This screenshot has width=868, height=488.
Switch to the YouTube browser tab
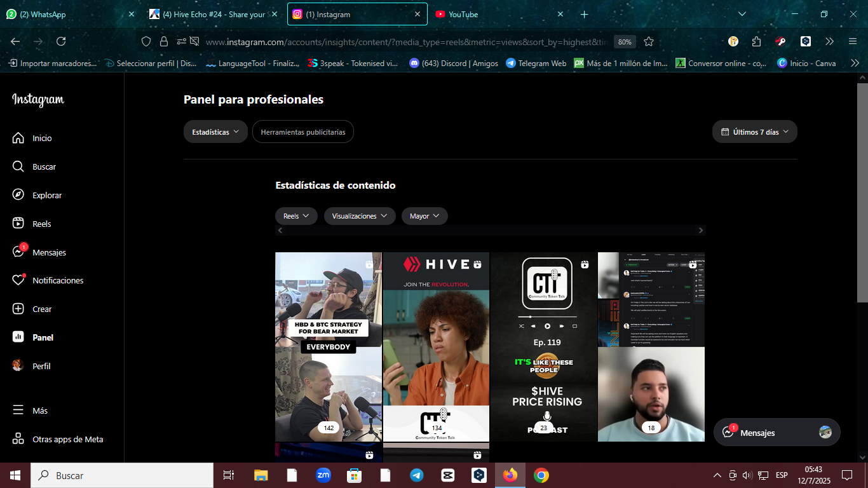pos(500,14)
